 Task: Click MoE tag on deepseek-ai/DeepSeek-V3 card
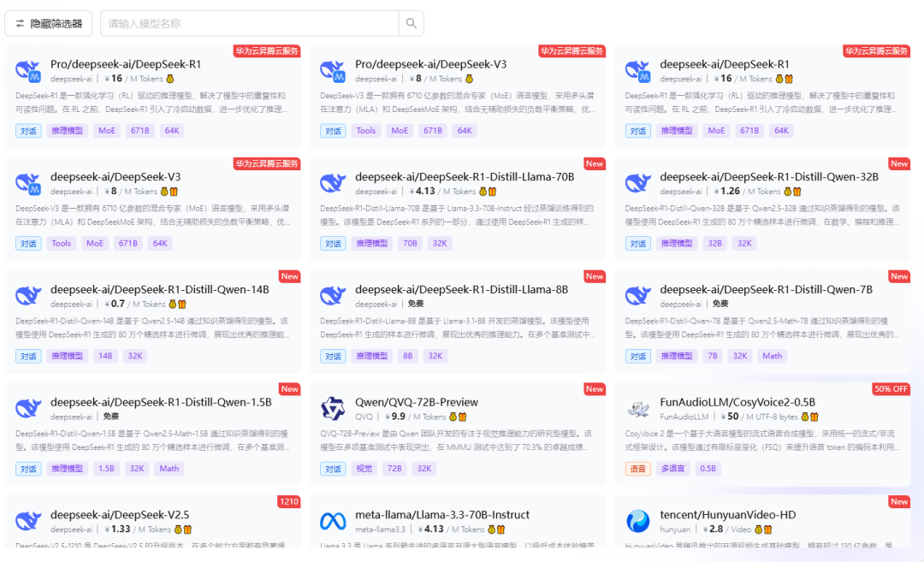(95, 243)
